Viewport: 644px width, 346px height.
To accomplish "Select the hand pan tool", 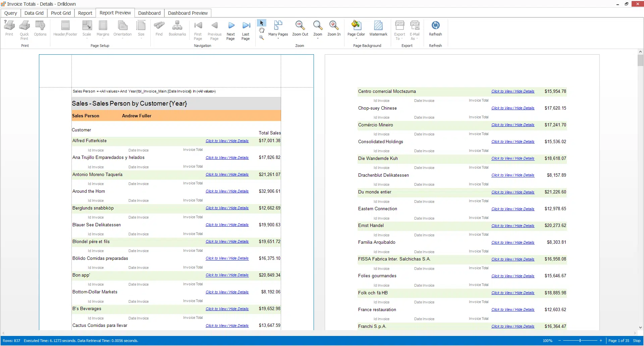I will click(262, 31).
